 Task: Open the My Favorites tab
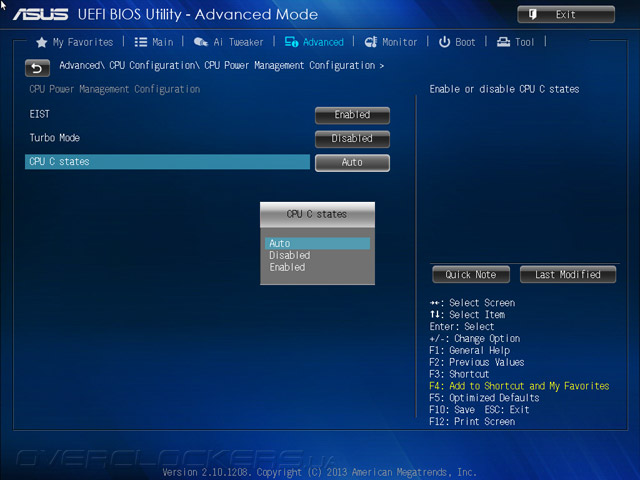[x=75, y=42]
